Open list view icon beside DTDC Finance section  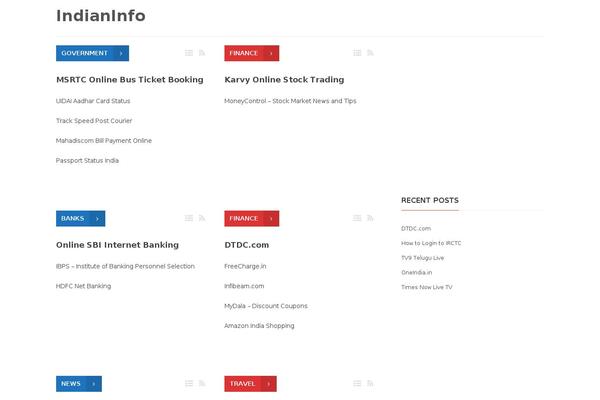[x=357, y=218]
